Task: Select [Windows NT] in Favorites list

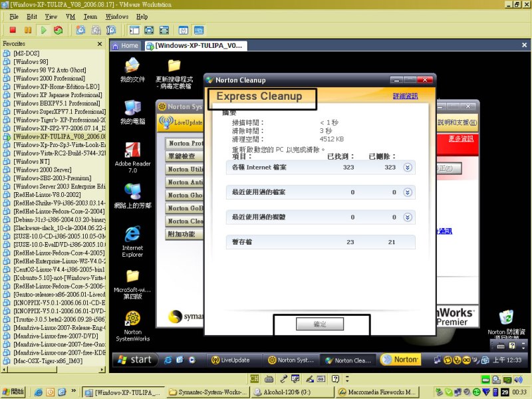Action: click(31, 162)
